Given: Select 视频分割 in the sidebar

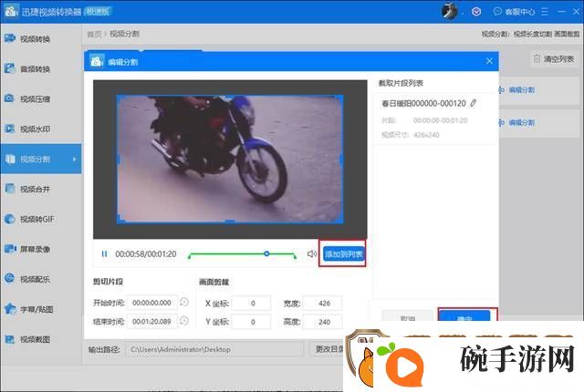Looking at the screenshot, I should coord(41,160).
